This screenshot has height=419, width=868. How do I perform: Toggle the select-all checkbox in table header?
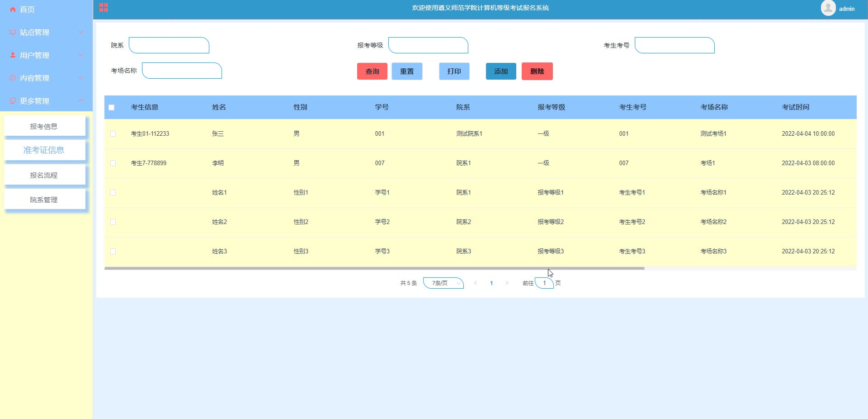pyautogui.click(x=112, y=107)
